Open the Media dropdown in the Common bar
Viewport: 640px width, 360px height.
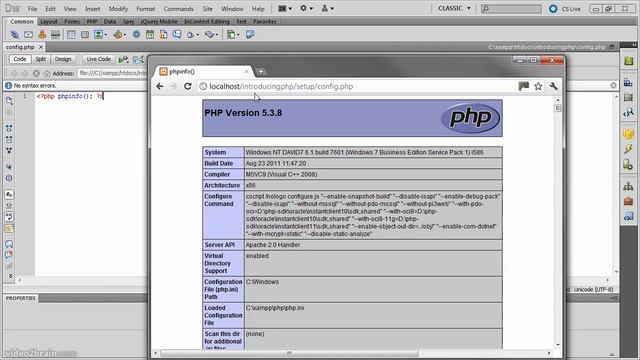119,35
